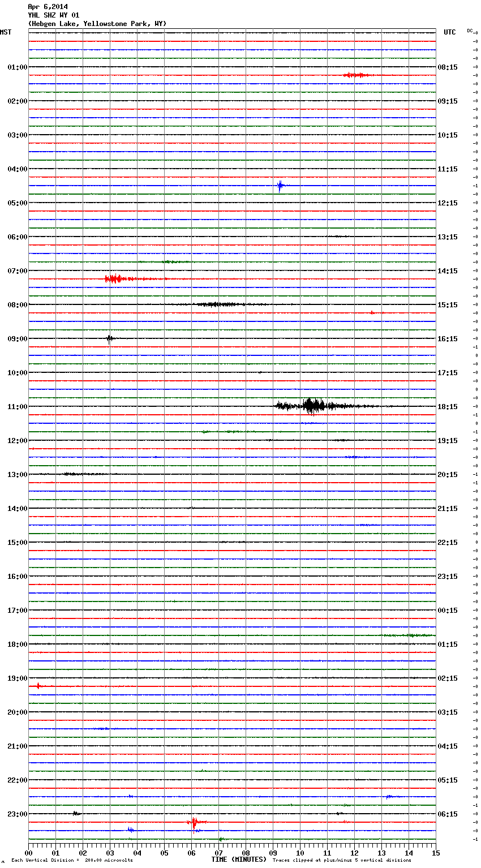Screen dimensions: 481x868
Task: Click the 04:00 MST time label
Action: pyautogui.click(x=17, y=169)
